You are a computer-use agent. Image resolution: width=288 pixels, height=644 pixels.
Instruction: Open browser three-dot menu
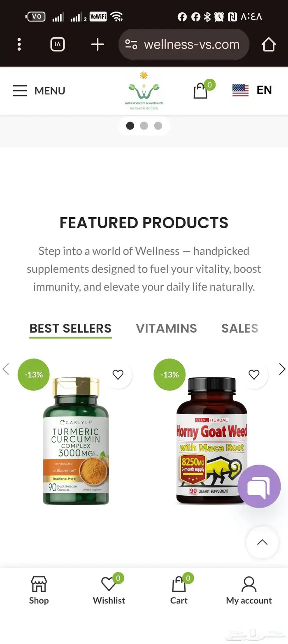19,44
